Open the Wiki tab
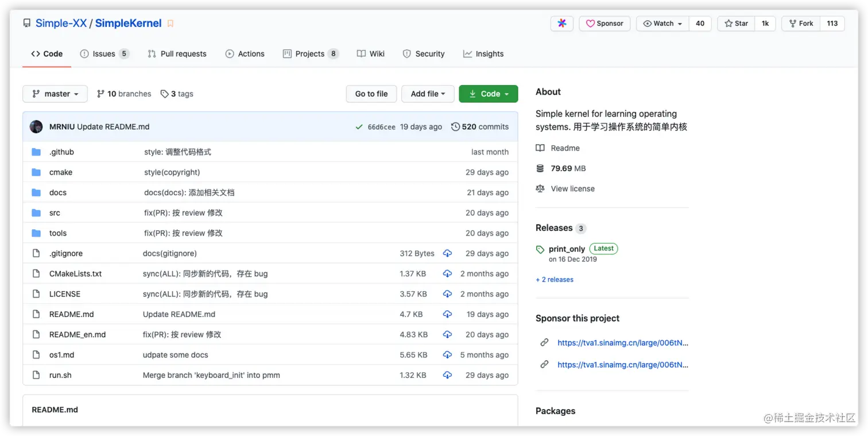The height and width of the screenshot is (436, 868). click(x=371, y=54)
